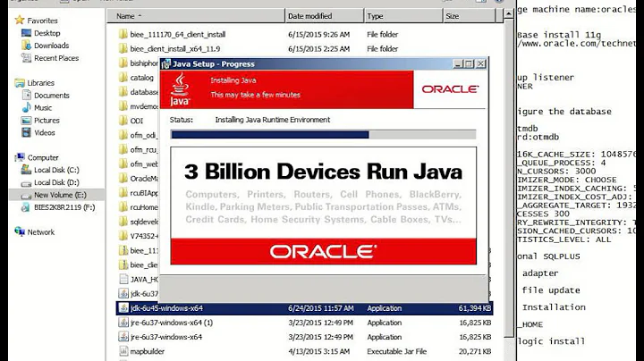Viewport: 644px width, 361px height.
Task: Select the mapbuilder file name
Action: tap(147, 351)
